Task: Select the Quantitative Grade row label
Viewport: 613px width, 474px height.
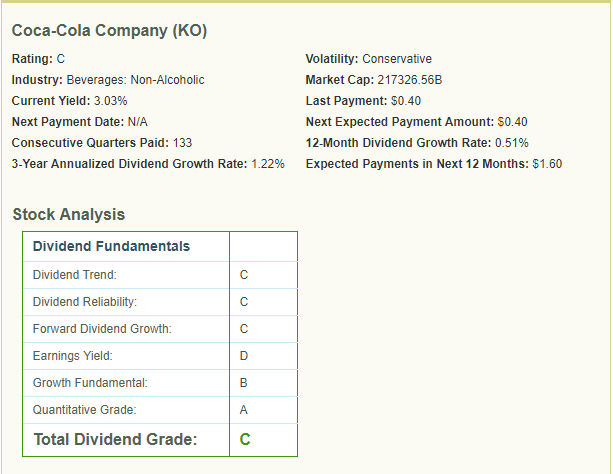Action: pyautogui.click(x=84, y=410)
